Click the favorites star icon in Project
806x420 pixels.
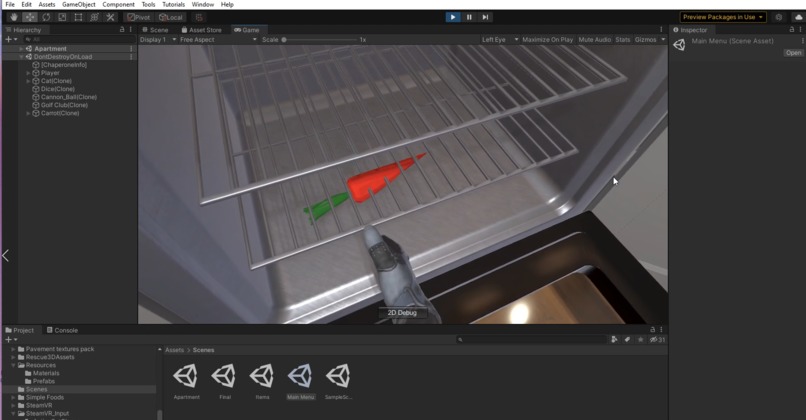tap(640, 339)
